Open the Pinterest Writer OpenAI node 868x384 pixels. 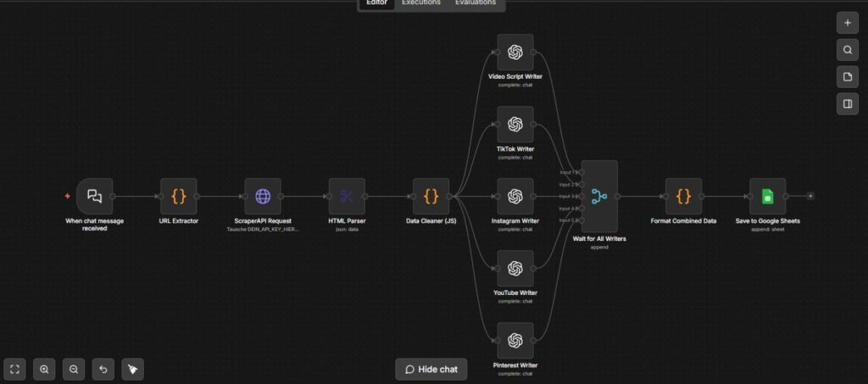(x=515, y=340)
